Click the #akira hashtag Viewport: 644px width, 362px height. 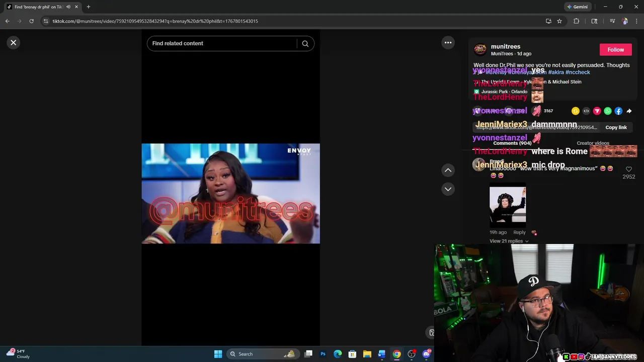[x=556, y=72]
